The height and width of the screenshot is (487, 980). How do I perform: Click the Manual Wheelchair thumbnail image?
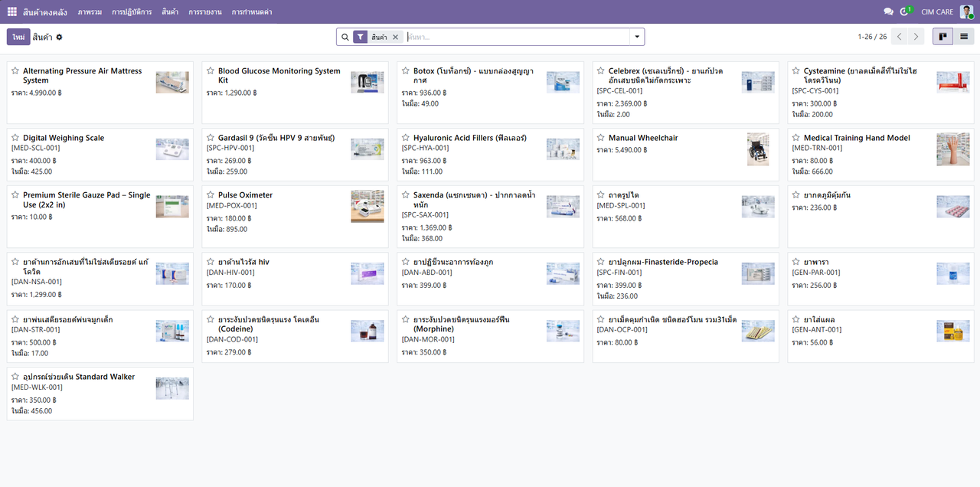758,149
